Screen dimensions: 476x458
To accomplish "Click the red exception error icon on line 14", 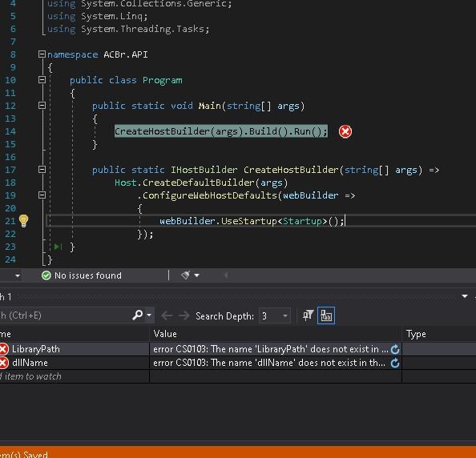I will pyautogui.click(x=345, y=131).
